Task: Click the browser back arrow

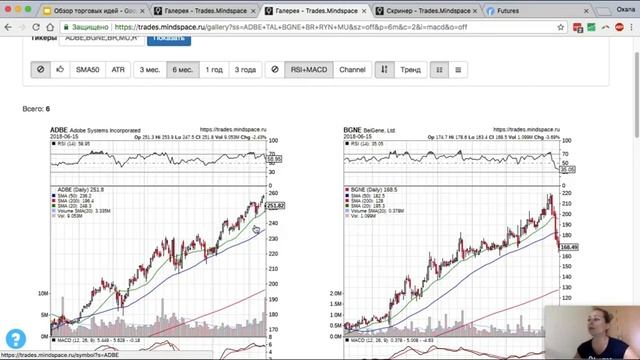Action: tap(8, 27)
